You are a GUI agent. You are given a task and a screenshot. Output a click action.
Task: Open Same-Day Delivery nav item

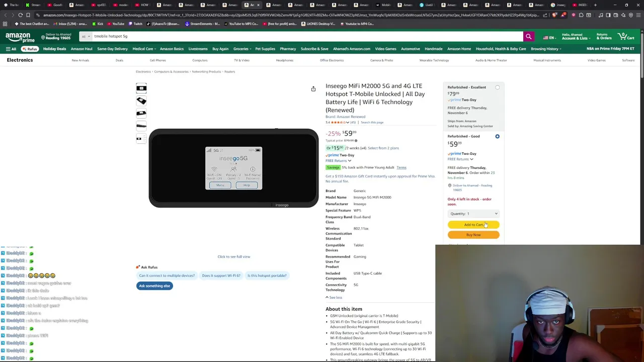point(112,49)
